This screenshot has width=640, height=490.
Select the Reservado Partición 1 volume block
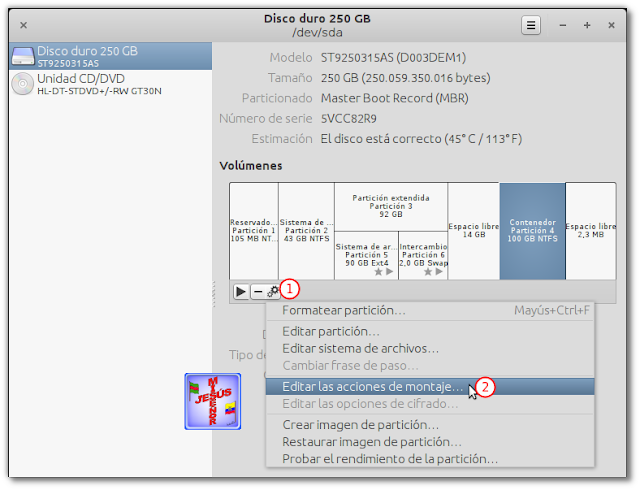pyautogui.click(x=254, y=231)
